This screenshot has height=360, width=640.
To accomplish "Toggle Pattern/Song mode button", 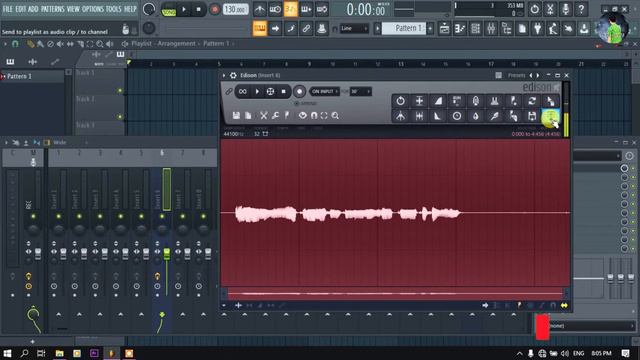I will click(168, 9).
